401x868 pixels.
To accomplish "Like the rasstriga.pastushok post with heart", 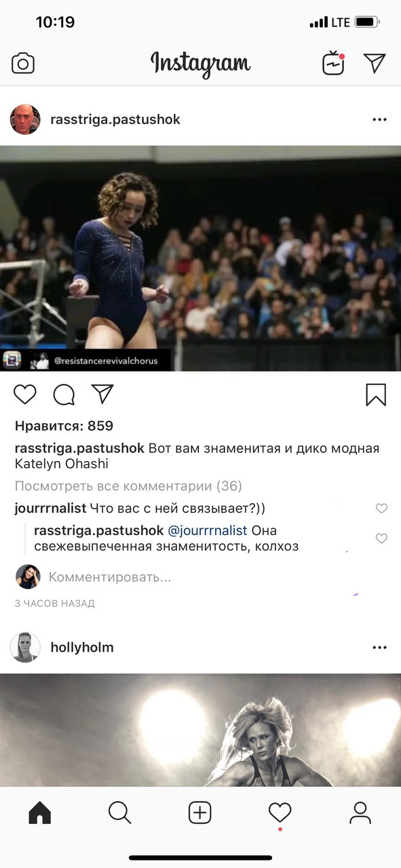I will tap(25, 394).
